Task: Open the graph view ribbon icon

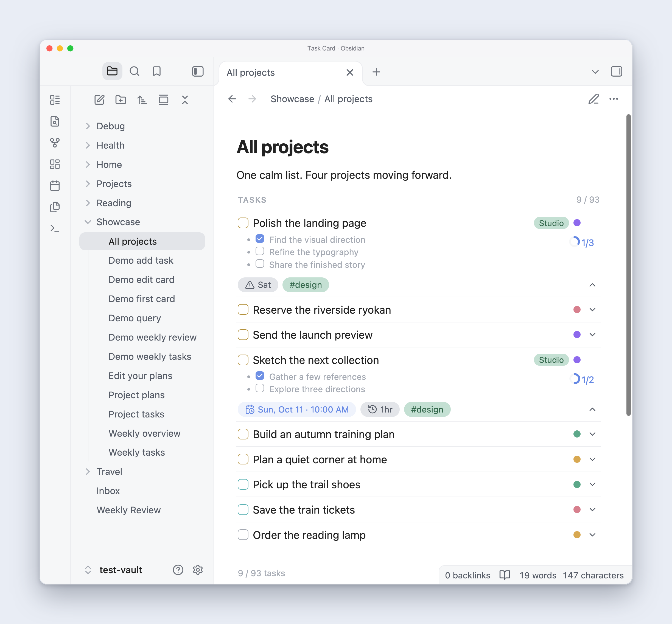Action: (55, 143)
